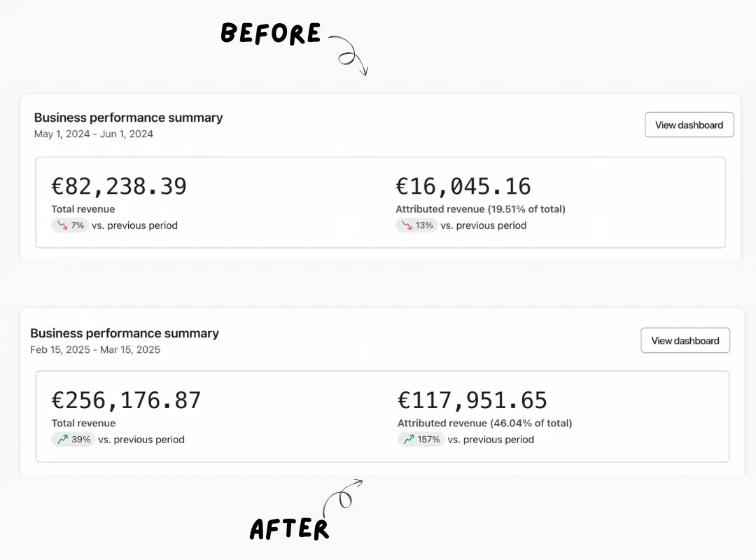This screenshot has height=560, width=756.
Task: Click the Attributed revenue (19.51% of total) label
Action: [x=481, y=209]
